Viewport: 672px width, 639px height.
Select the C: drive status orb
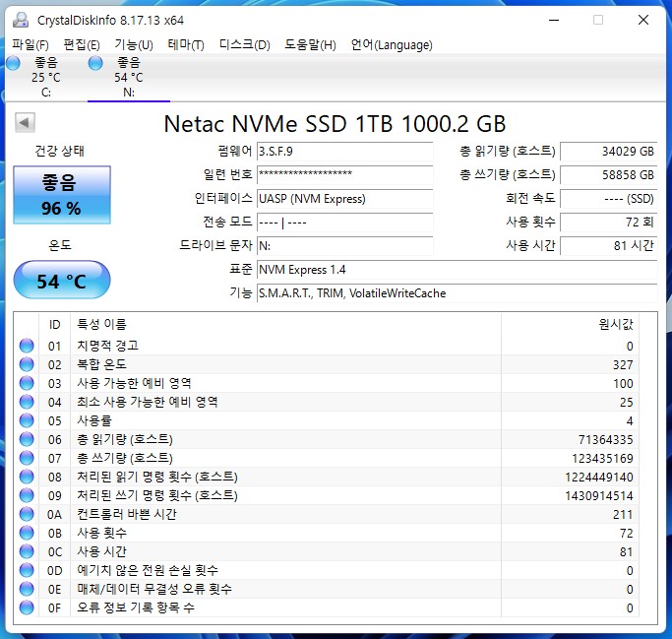coord(13,63)
